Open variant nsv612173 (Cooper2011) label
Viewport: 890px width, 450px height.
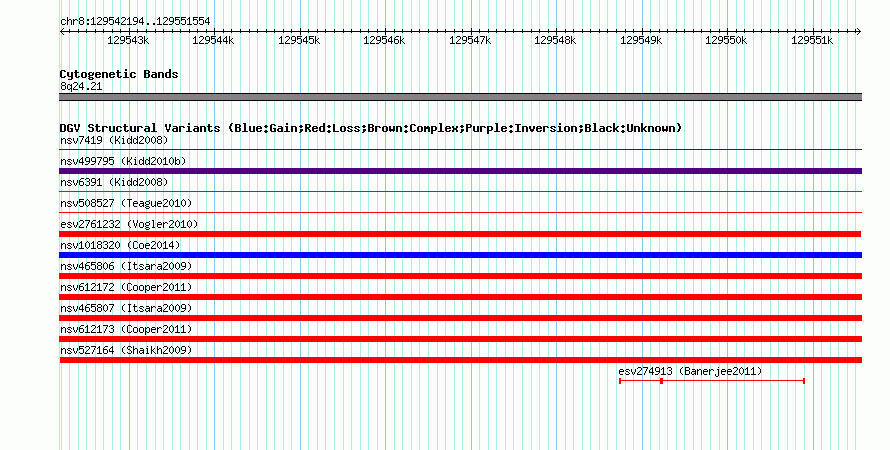coord(126,329)
